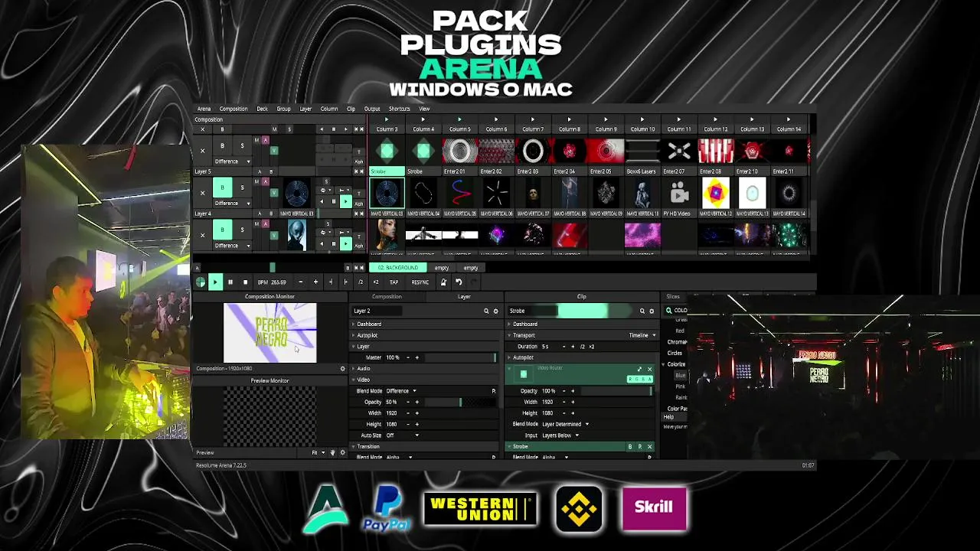
Task: Open the Input Layers Below dropdown
Action: pos(560,435)
